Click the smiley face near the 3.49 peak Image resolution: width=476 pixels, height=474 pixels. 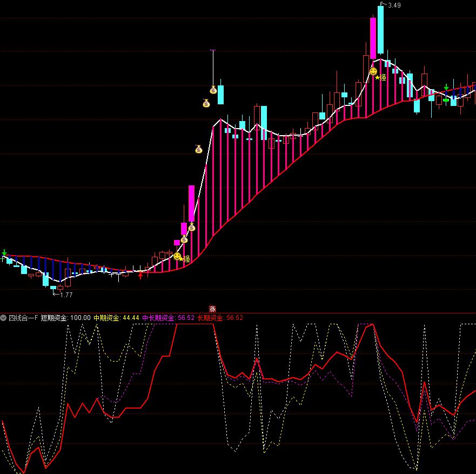click(373, 71)
